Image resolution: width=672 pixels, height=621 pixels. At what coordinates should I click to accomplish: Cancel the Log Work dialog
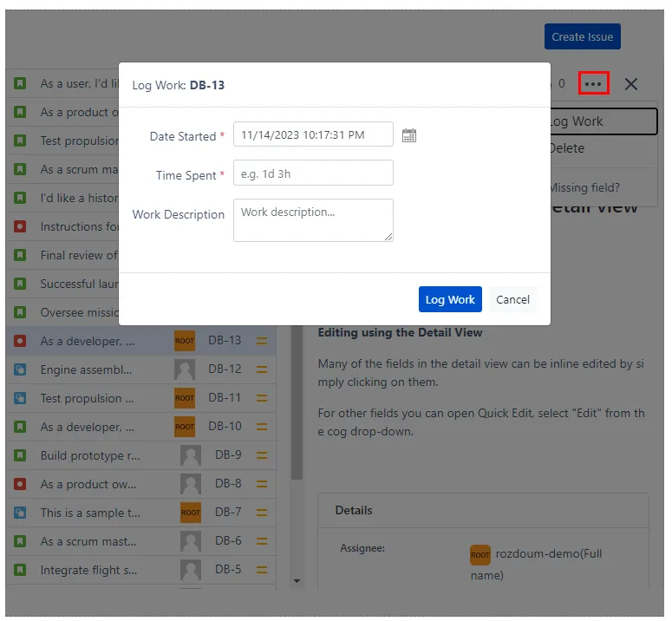tap(512, 299)
